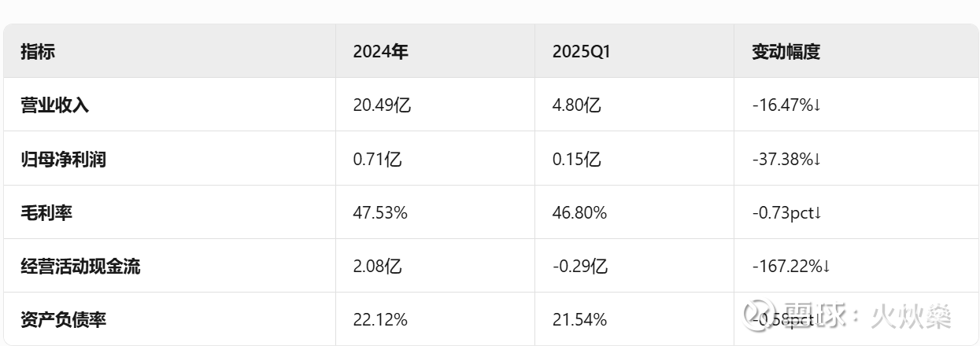Click the -16.47%↓ change cell

click(786, 105)
